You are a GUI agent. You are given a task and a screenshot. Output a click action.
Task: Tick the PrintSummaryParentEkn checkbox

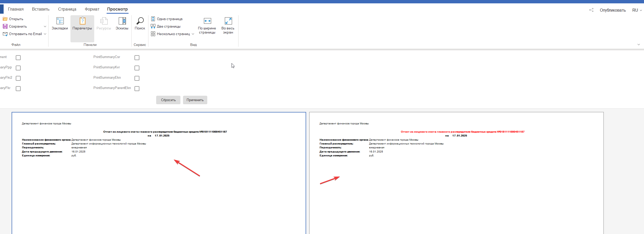(x=137, y=88)
